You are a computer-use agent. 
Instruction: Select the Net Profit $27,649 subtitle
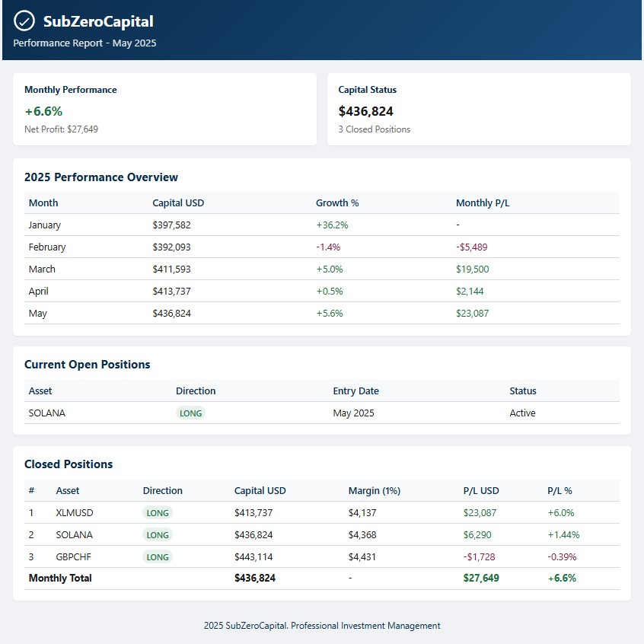[x=62, y=129]
